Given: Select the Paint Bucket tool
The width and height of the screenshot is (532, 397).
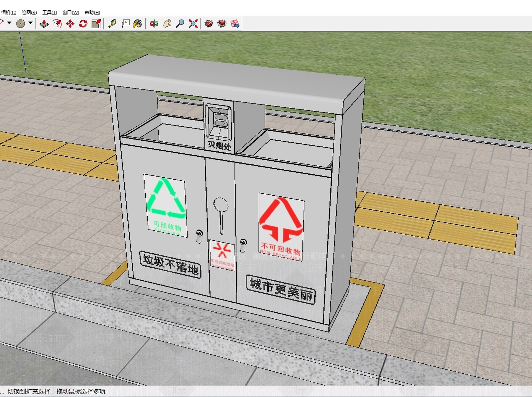Looking at the screenshot, I should pyautogui.click(x=137, y=24).
